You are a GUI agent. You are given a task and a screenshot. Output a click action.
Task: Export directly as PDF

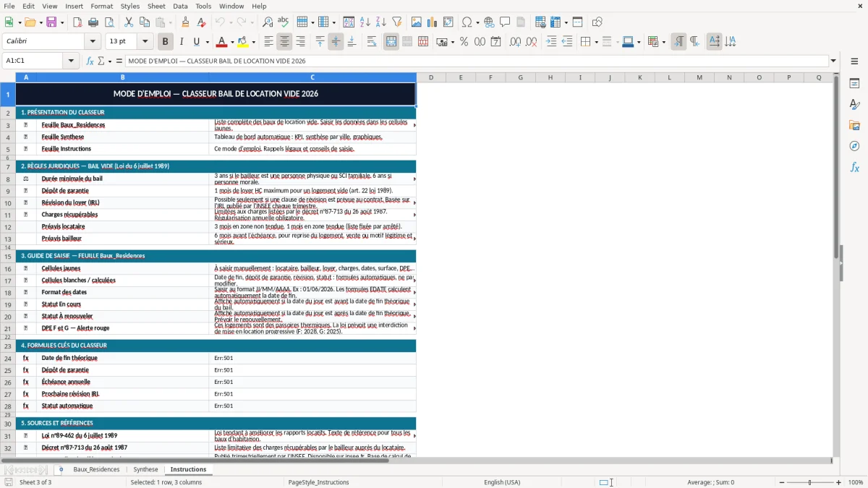tap(77, 22)
